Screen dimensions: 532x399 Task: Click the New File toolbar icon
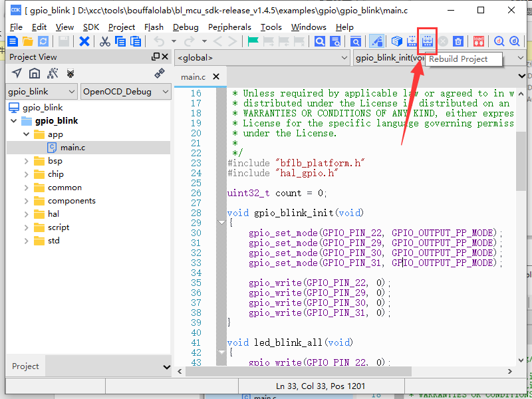[13, 41]
